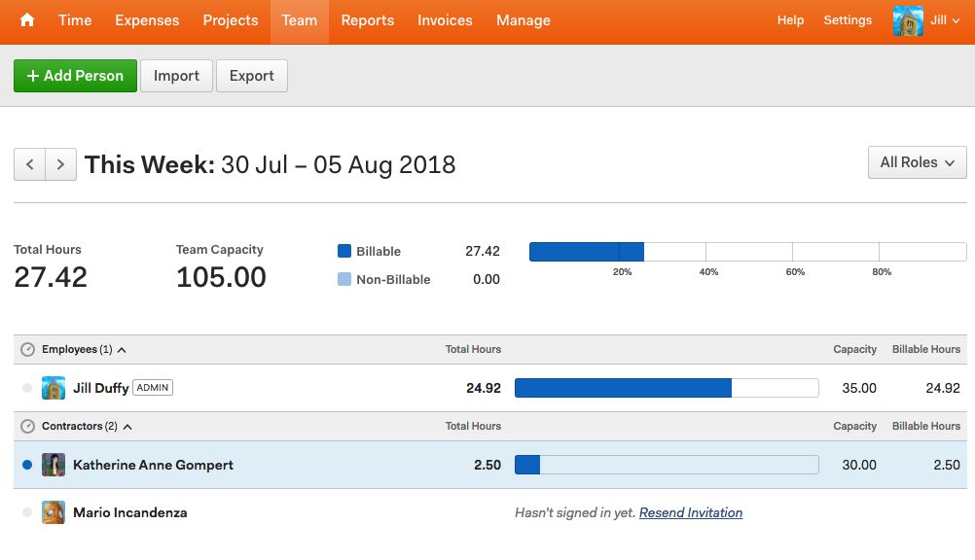This screenshot has width=975, height=560.
Task: Toggle blue status dot for Katherine
Action: tap(27, 465)
